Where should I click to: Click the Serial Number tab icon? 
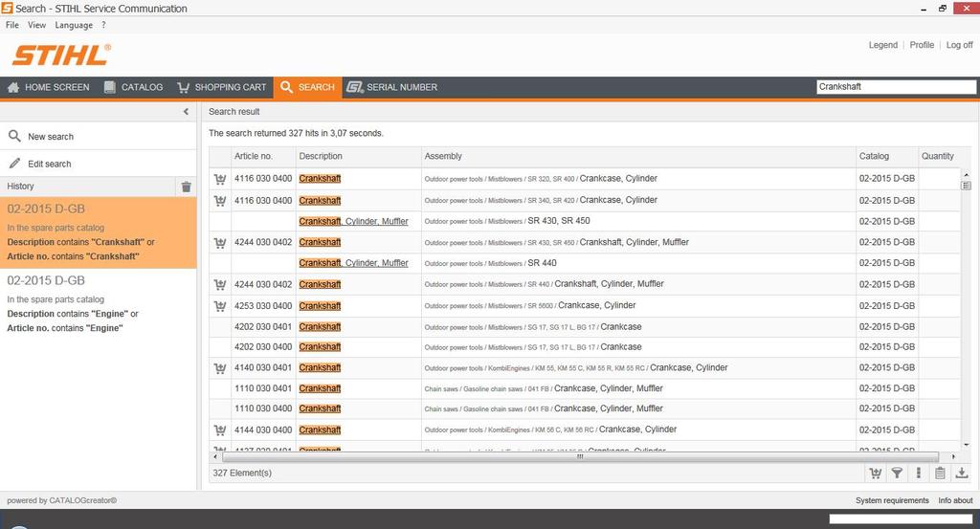354,87
